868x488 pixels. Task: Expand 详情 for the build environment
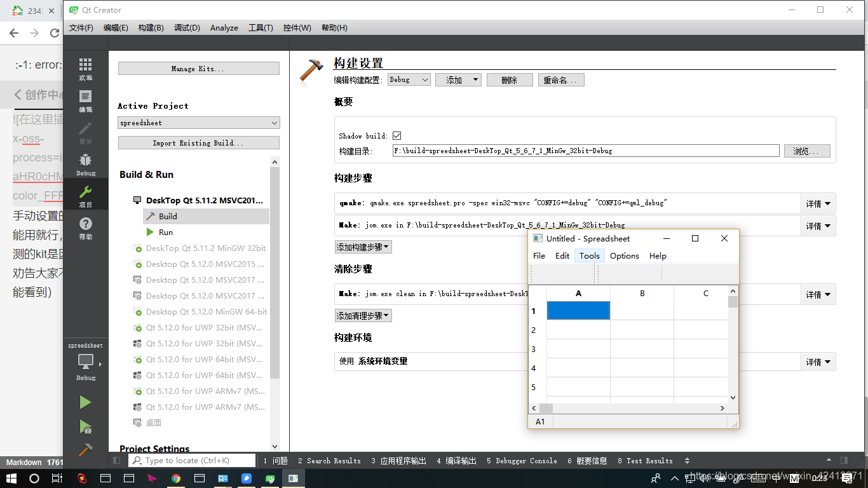pos(818,362)
